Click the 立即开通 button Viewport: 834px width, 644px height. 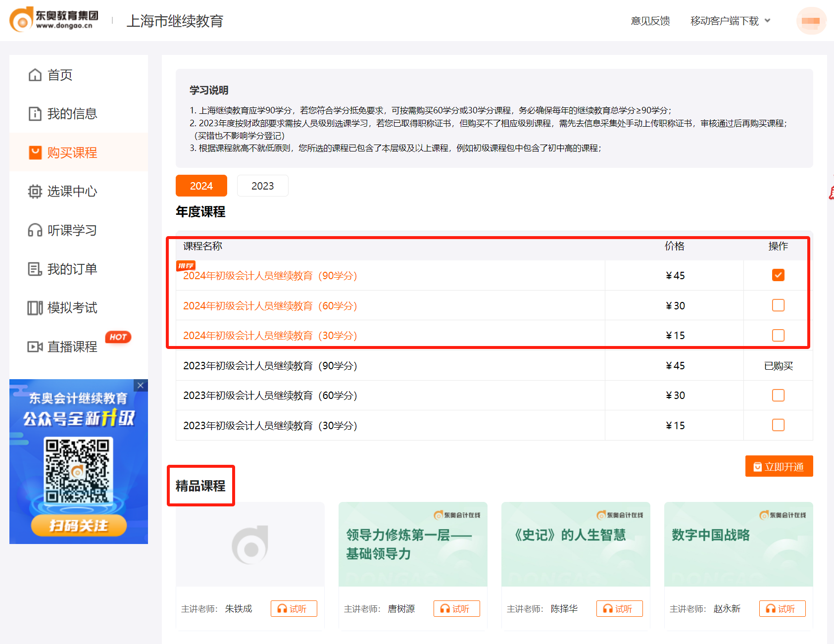point(779,466)
